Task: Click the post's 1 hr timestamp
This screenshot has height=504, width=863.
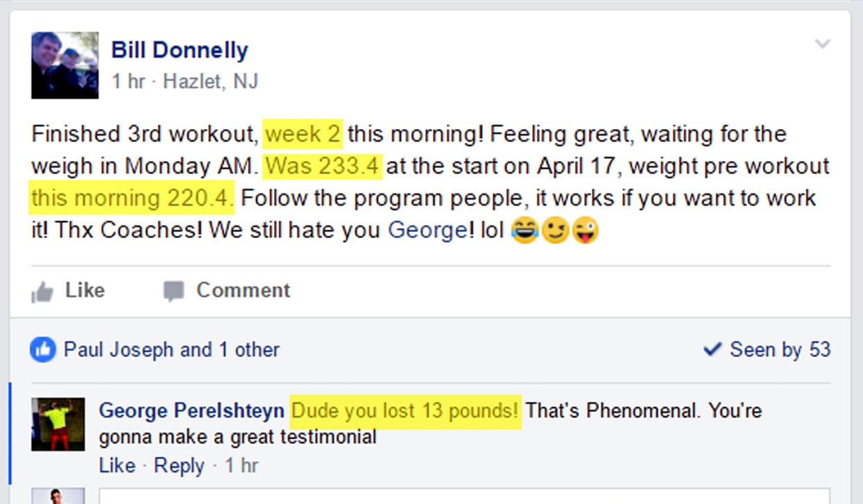Action: pyautogui.click(x=128, y=82)
